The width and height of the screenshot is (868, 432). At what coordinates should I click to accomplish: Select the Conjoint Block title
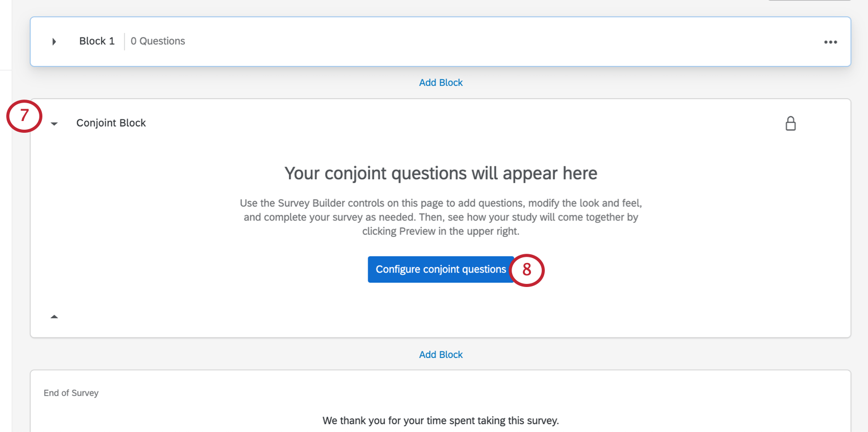click(x=111, y=123)
